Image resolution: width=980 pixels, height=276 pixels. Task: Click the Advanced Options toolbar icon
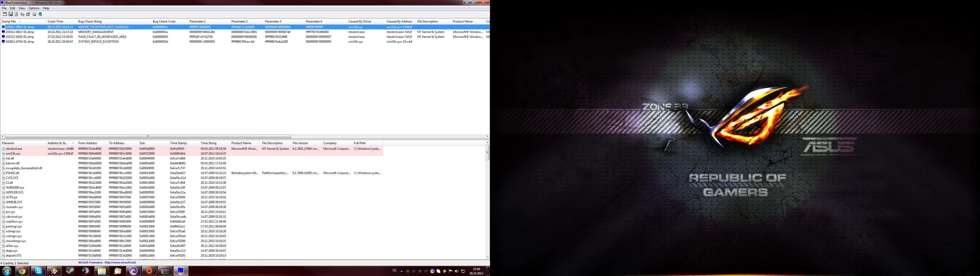tap(5, 14)
